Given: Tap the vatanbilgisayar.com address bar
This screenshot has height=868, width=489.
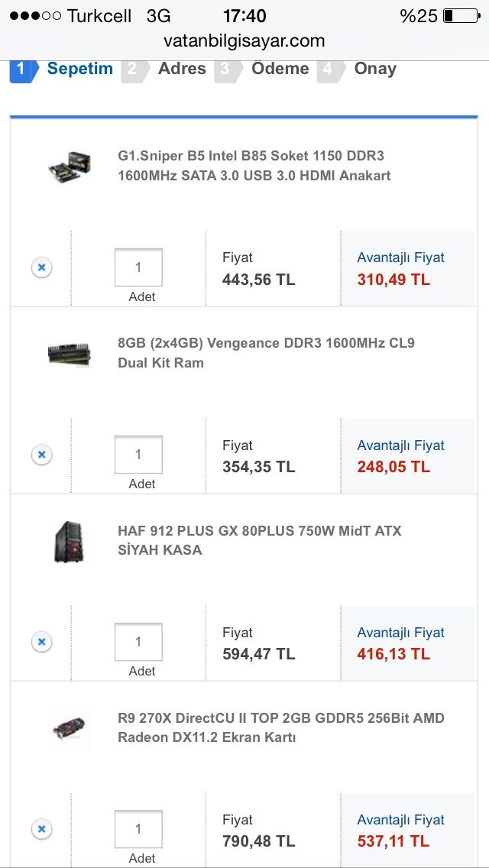Looking at the screenshot, I should 244,40.
